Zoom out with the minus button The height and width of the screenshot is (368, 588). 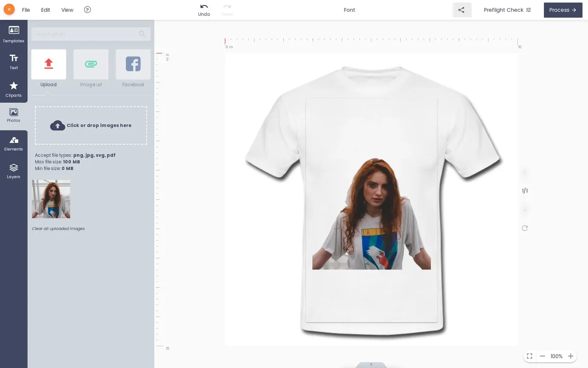[x=542, y=356]
